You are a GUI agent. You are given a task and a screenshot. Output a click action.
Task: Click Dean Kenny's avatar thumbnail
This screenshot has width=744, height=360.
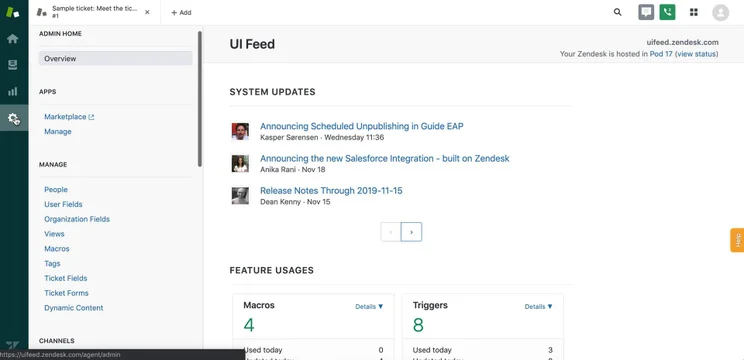tap(240, 196)
